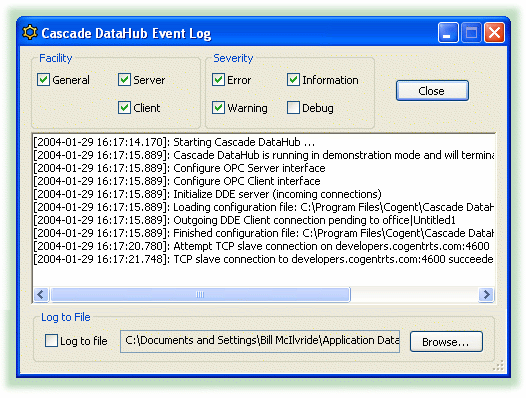Select 'Finished configuration file' log line
Image resolution: width=526 pixels, height=398 pixels.
[x=264, y=233]
